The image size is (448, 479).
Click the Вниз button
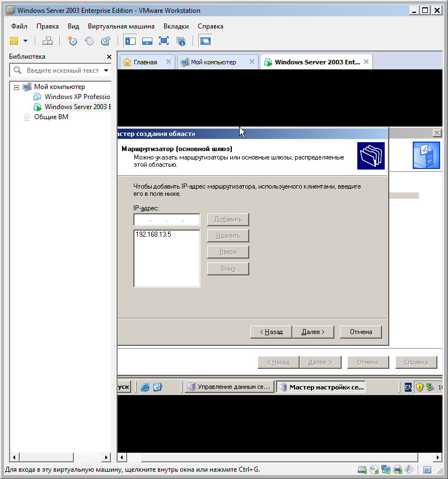tap(228, 269)
